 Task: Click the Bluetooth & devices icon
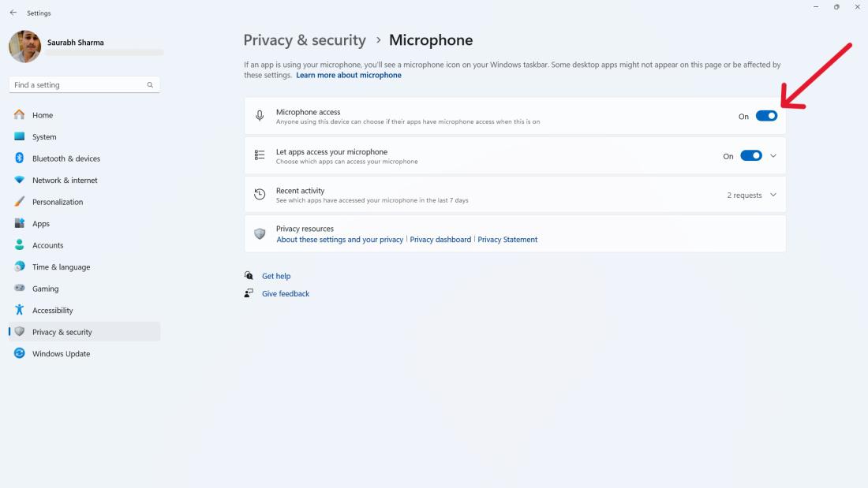pyautogui.click(x=20, y=158)
